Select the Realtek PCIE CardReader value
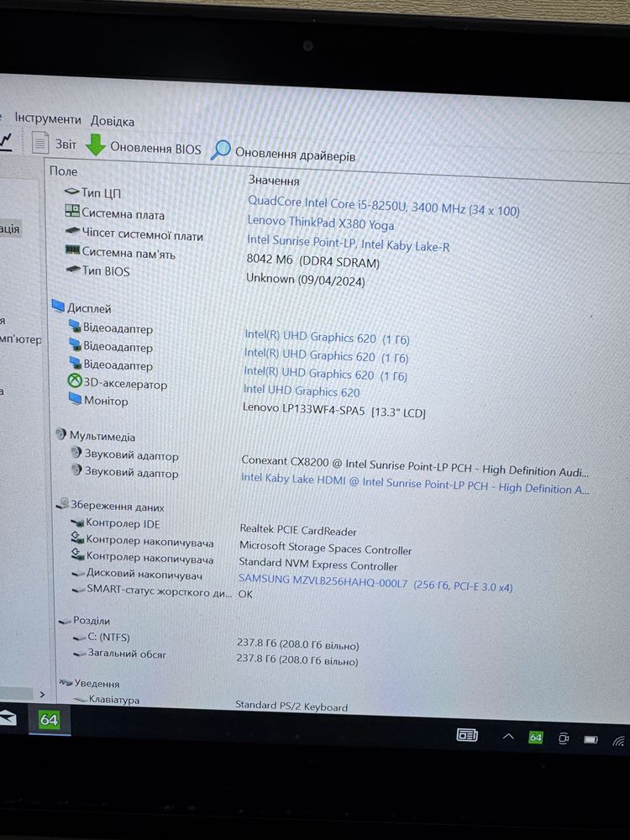The height and width of the screenshot is (840, 630). click(298, 530)
